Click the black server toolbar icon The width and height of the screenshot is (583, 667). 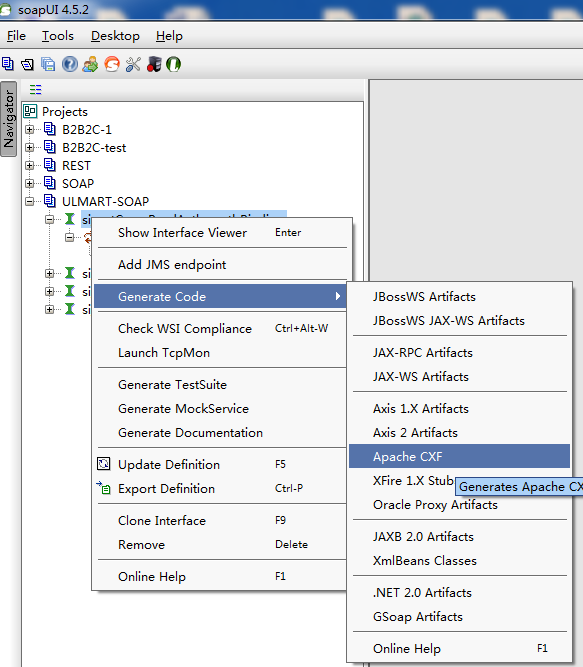click(154, 64)
